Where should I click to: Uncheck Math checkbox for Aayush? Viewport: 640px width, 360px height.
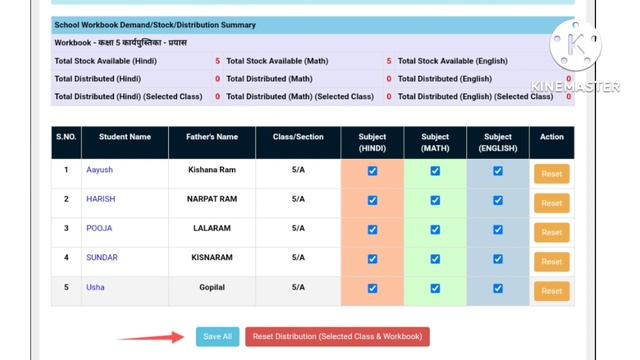coord(435,171)
